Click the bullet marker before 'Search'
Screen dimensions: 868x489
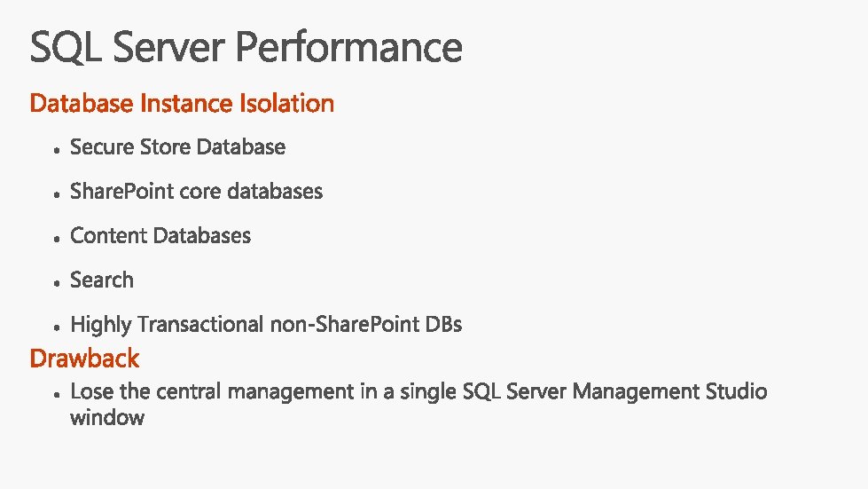click(55, 283)
